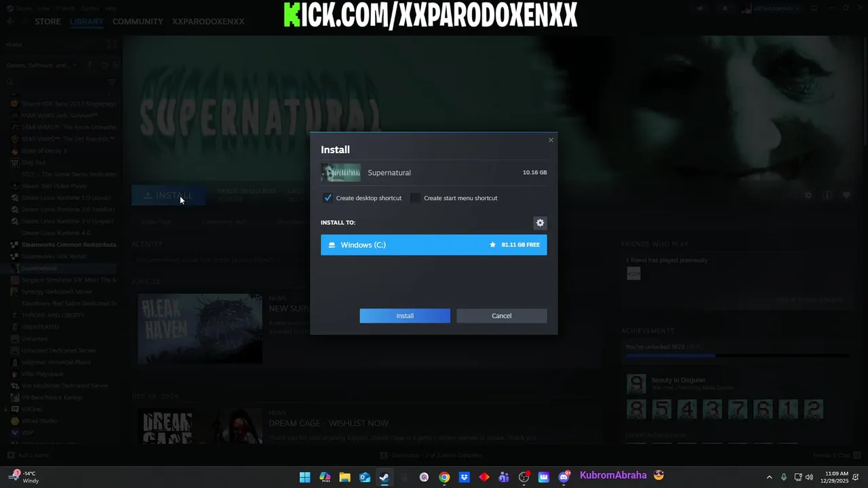Select STAR WARS Jedi: Survivor in library list

60,115
